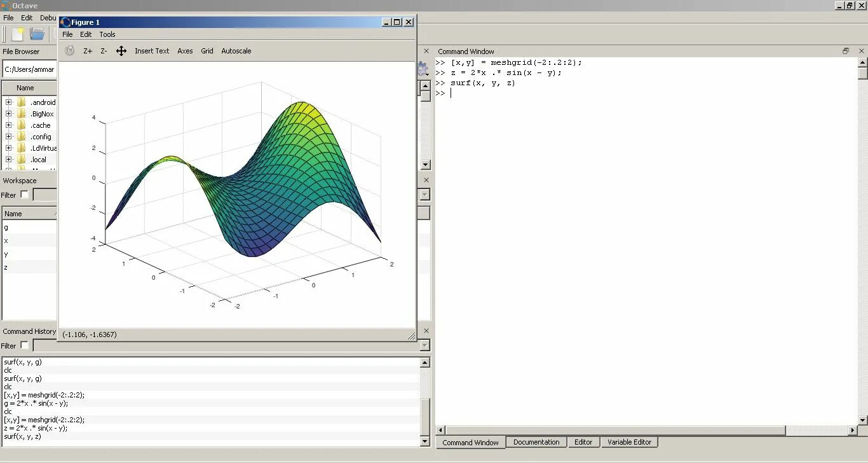
Task: Switch to the Documentation tab
Action: (x=536, y=442)
